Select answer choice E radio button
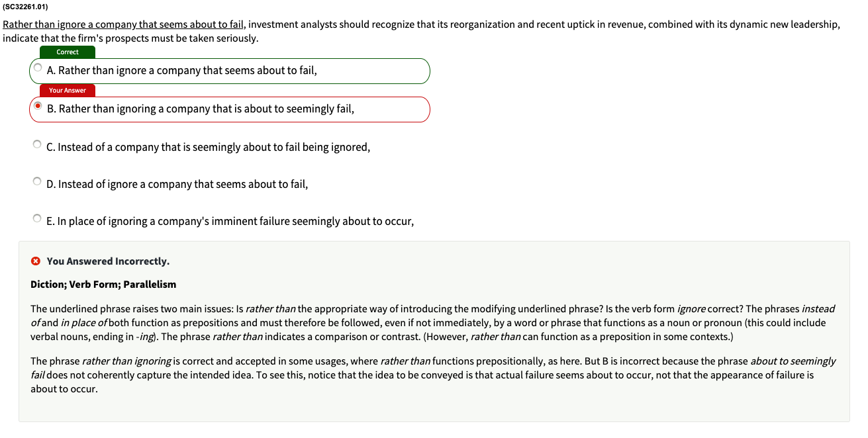This screenshot has height=438, width=868. [x=37, y=218]
